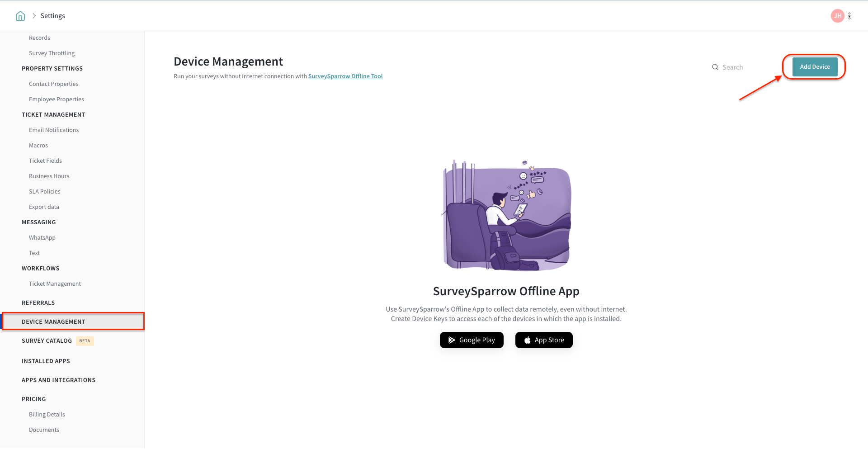
Task: Open Survey Catalog beta section
Action: 47,341
